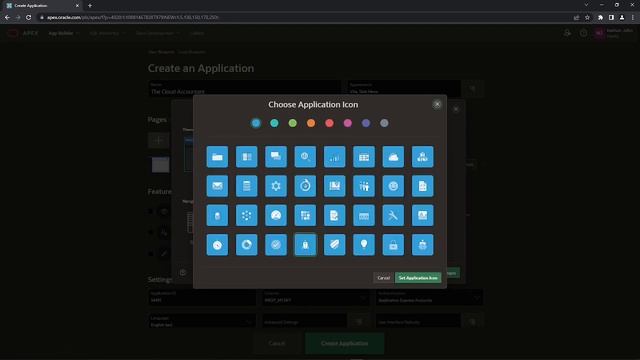Choose the bar chart icon

(335, 157)
